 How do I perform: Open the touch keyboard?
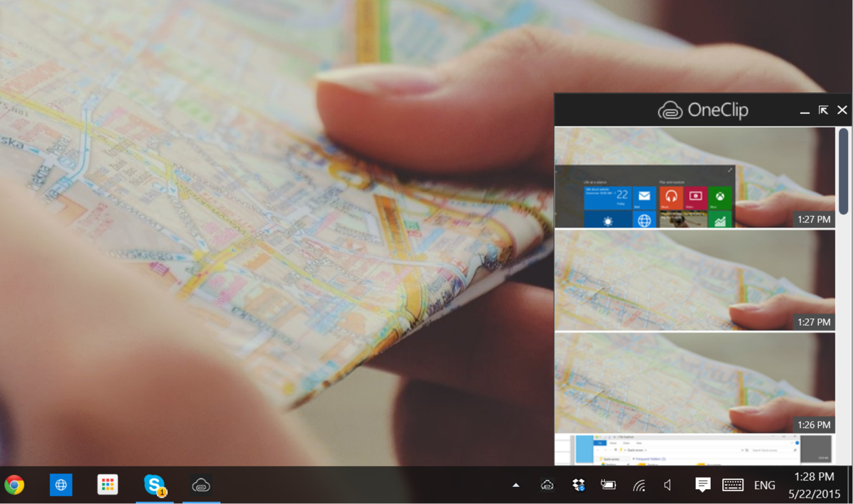(733, 485)
